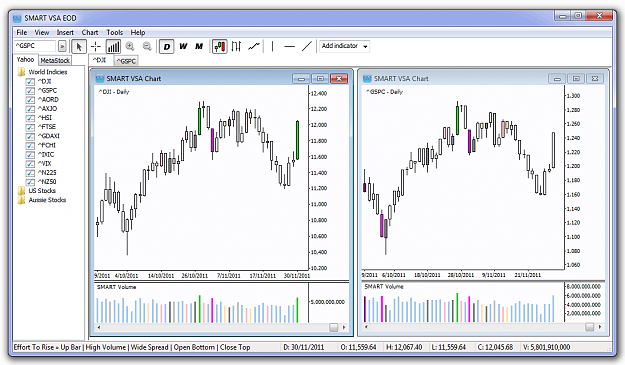Select the ^GSPC chart tab
Viewport: 625px width, 365px height.
pos(126,61)
